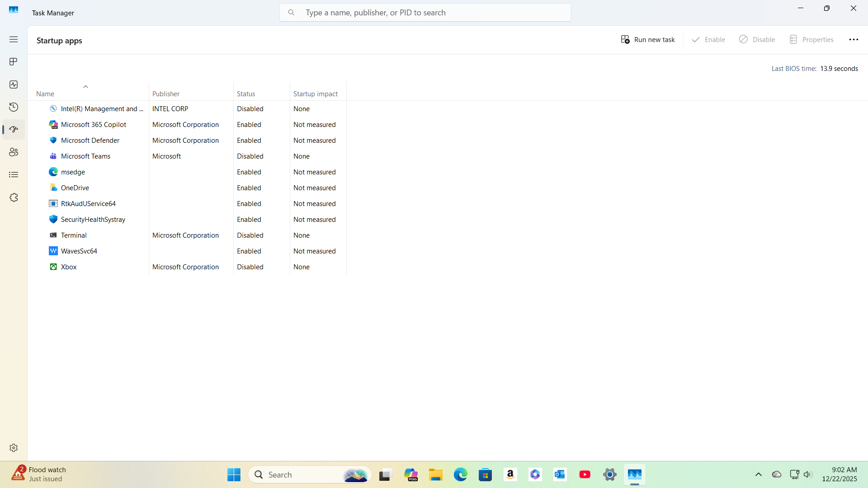Open the Details page icon in sidebar
This screenshot has height=488, width=868.
click(x=14, y=175)
